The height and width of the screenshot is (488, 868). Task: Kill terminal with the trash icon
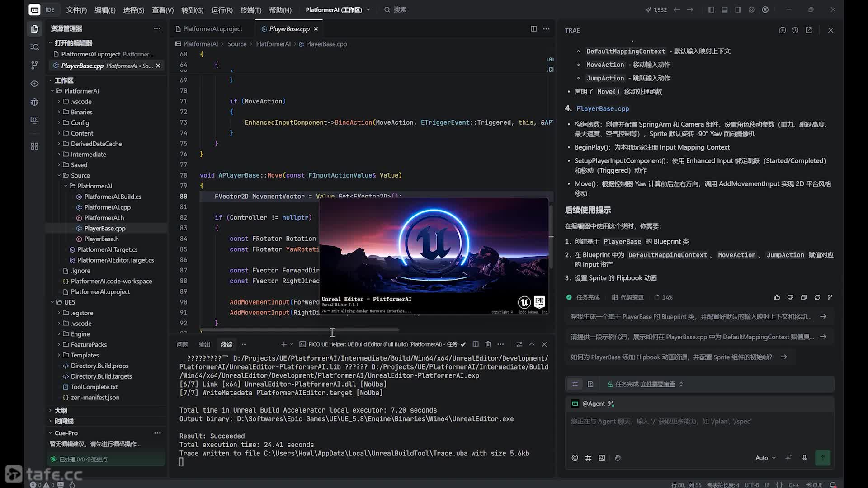[488, 344]
